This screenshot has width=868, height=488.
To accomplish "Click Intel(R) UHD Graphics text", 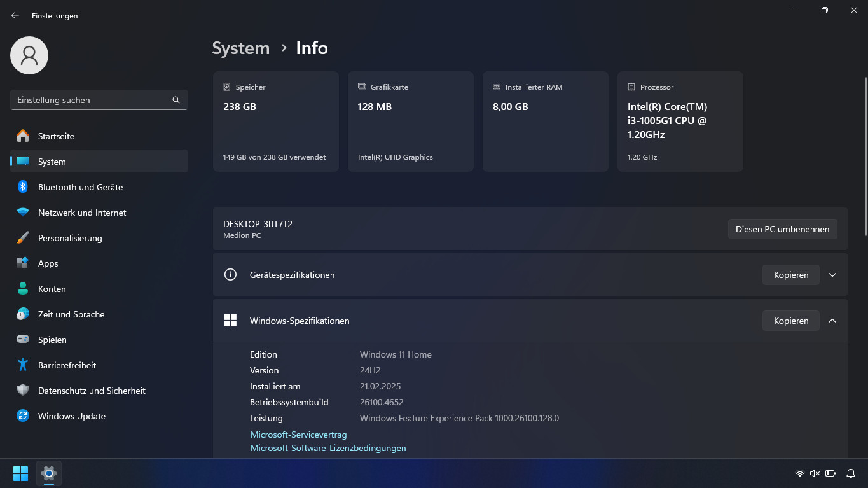I will click(x=396, y=157).
